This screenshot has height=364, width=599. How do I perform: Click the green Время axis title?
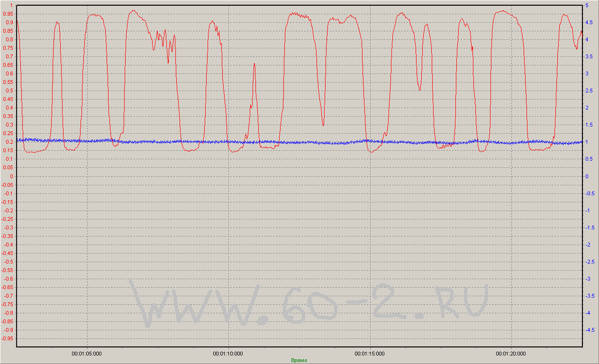299,360
